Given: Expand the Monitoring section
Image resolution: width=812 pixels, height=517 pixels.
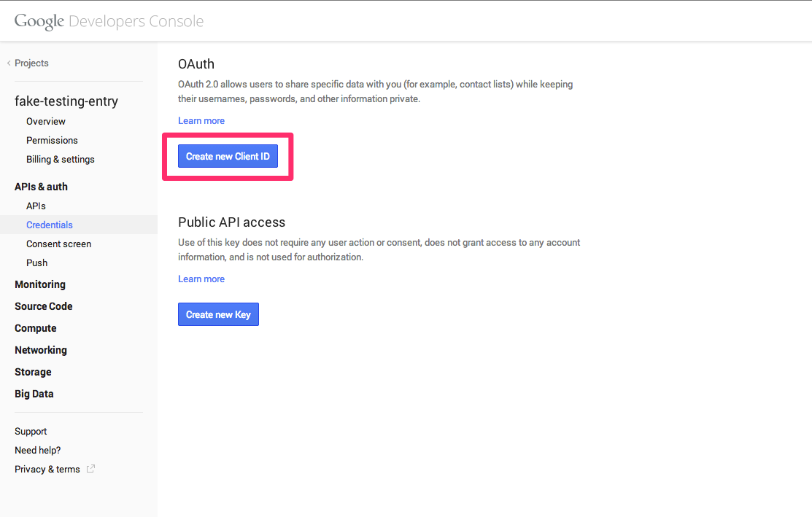Looking at the screenshot, I should point(40,284).
